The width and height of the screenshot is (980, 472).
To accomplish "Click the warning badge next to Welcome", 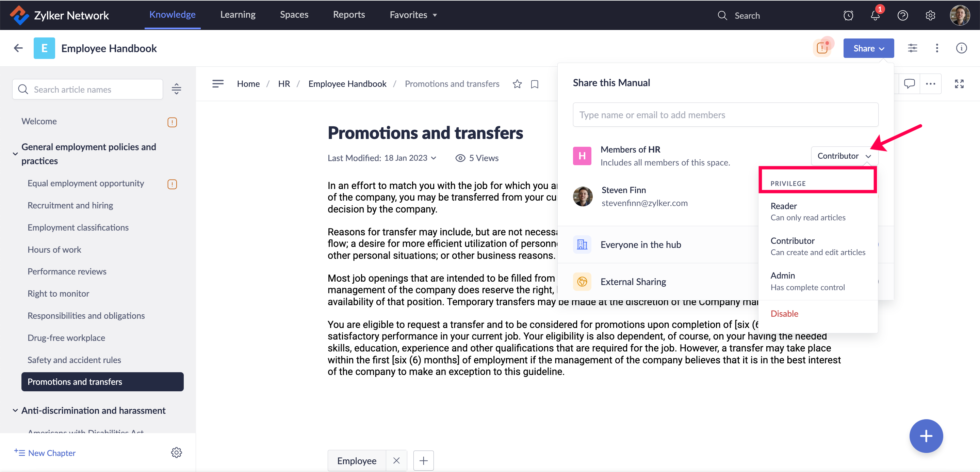I will (x=172, y=122).
